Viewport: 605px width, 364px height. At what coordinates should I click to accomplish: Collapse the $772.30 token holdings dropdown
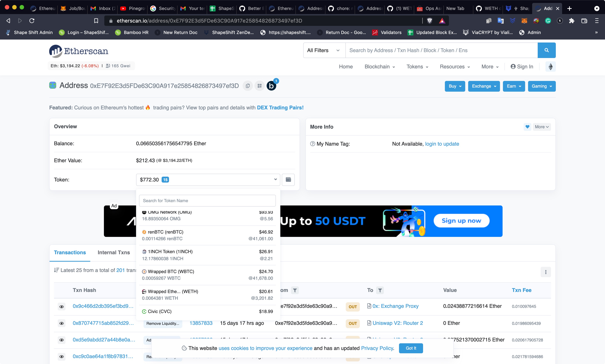pos(275,180)
